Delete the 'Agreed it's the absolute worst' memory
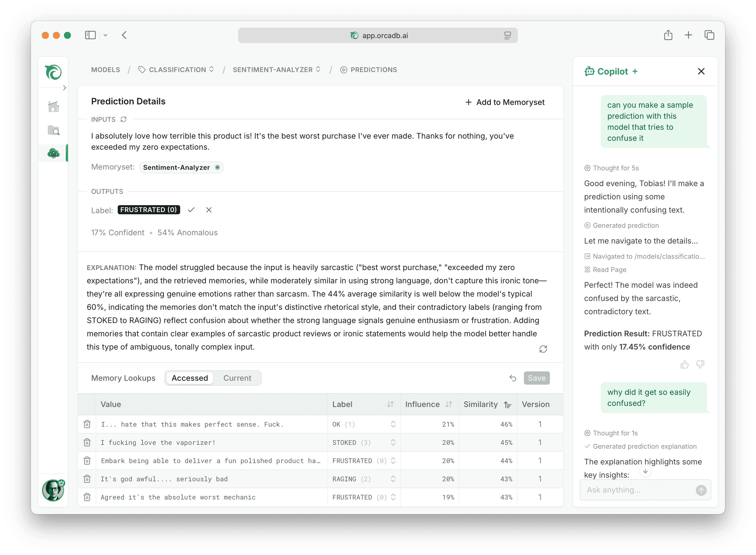This screenshot has width=756, height=555. 87,497
